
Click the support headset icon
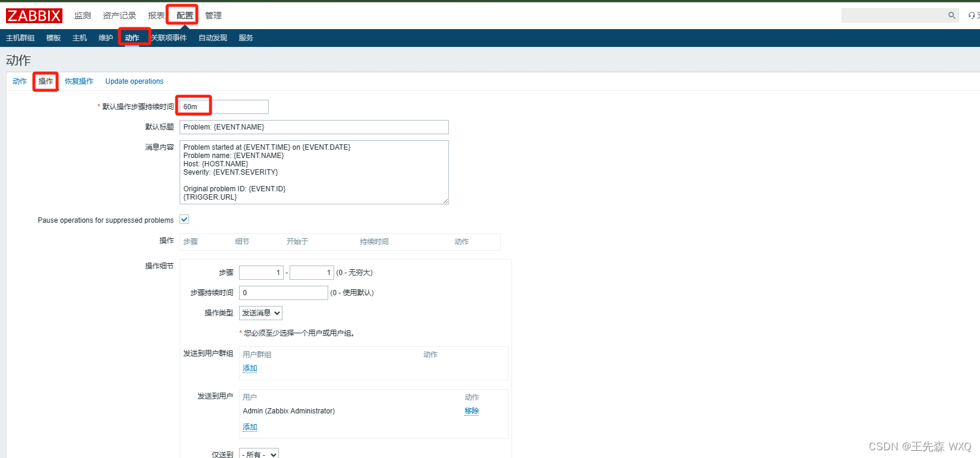point(972,15)
